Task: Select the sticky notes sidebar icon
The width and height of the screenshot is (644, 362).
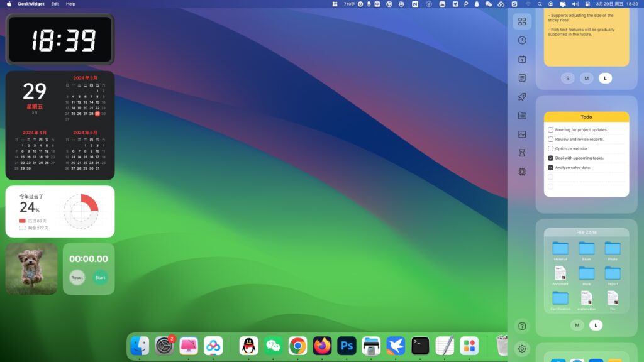Action: [x=521, y=78]
